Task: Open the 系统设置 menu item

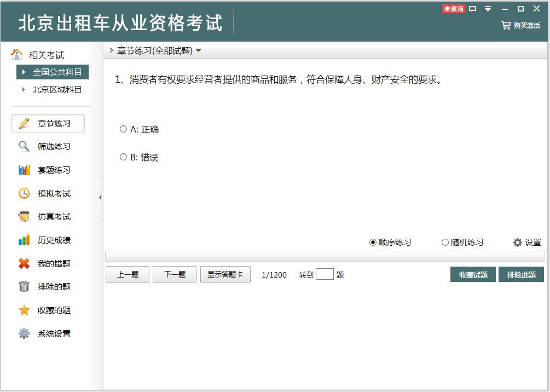Action: click(54, 333)
